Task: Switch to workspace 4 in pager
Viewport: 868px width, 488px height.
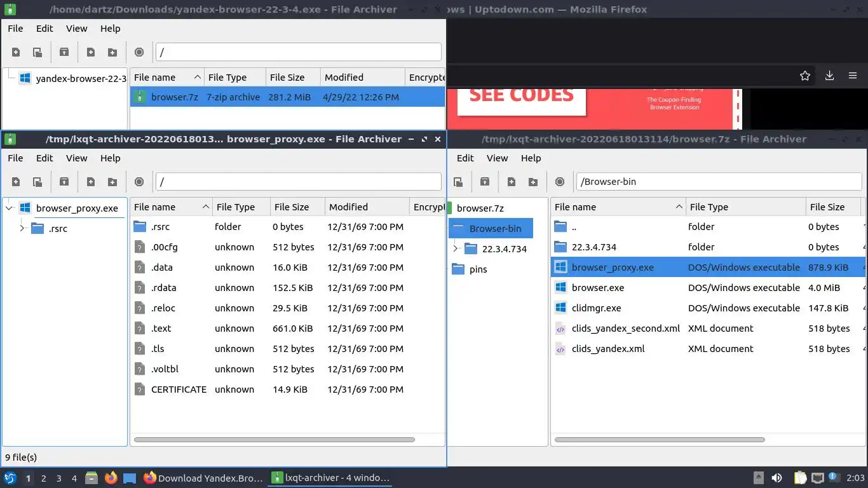Action: [74, 478]
